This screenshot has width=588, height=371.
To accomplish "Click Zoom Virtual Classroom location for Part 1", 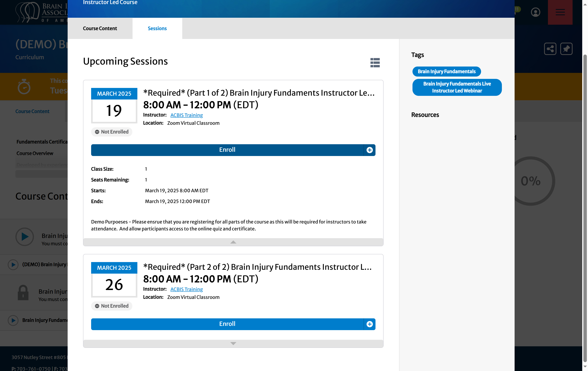I will (x=193, y=123).
